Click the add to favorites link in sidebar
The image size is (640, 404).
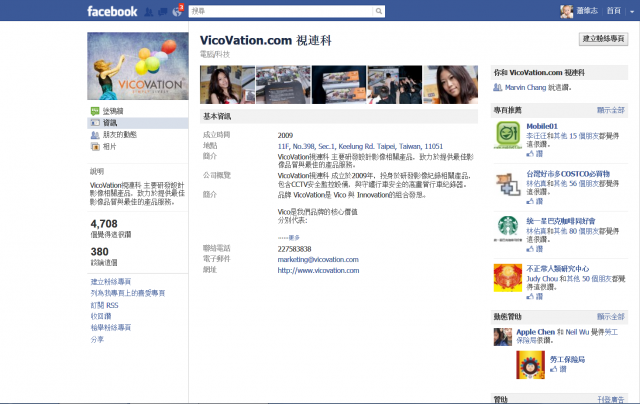point(128,293)
